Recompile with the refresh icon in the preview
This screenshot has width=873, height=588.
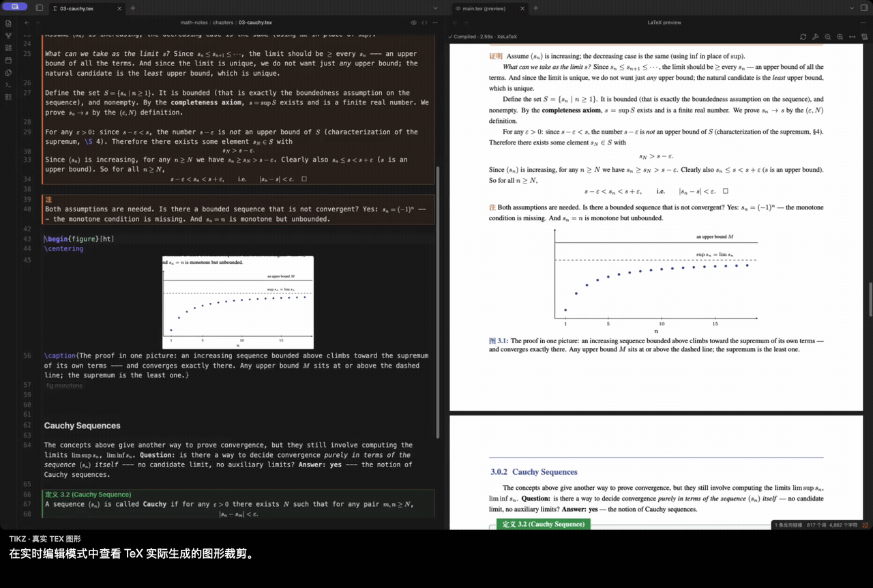(803, 37)
